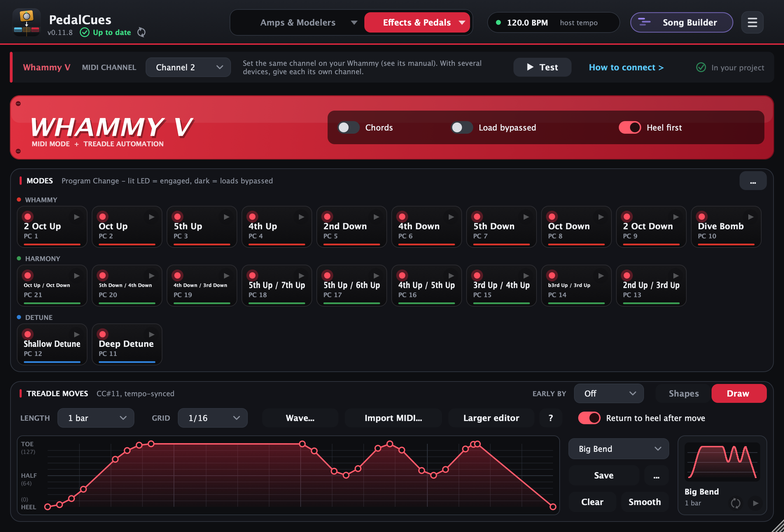Enable the Chords switch
The height and width of the screenshot is (532, 784).
pos(348,128)
